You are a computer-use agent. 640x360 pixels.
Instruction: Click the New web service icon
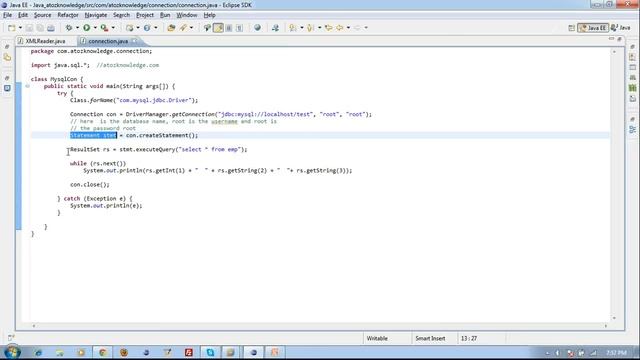[147, 28]
